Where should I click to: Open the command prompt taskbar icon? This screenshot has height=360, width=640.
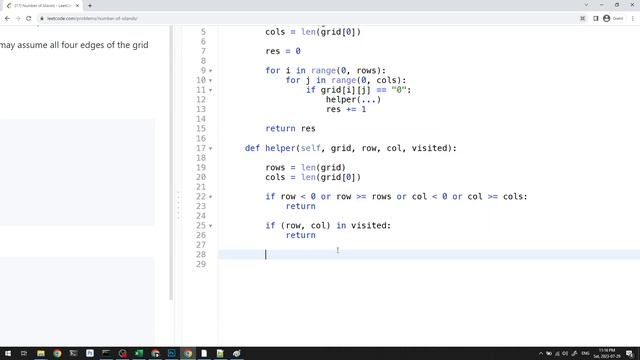[x=106, y=353]
